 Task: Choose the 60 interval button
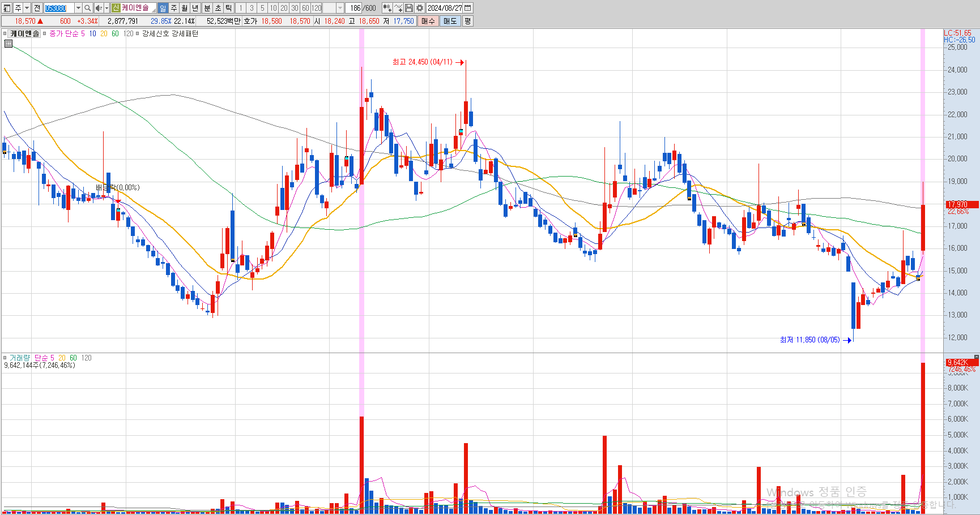click(x=305, y=8)
